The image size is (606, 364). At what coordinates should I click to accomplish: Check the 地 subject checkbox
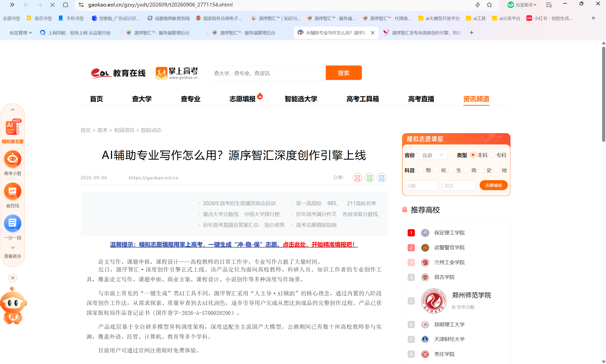pyautogui.click(x=497, y=170)
